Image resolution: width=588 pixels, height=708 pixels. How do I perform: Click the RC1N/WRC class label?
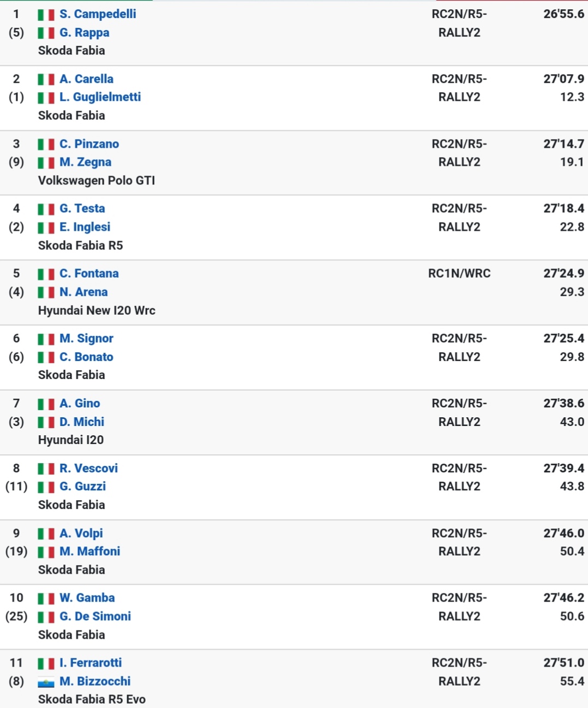point(459,274)
